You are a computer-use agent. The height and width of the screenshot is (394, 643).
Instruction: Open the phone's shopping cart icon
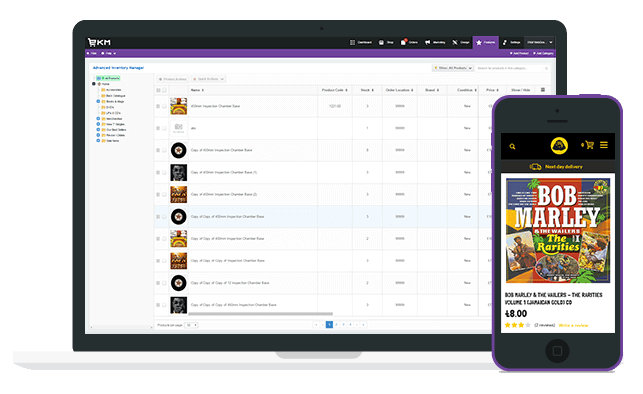point(589,145)
